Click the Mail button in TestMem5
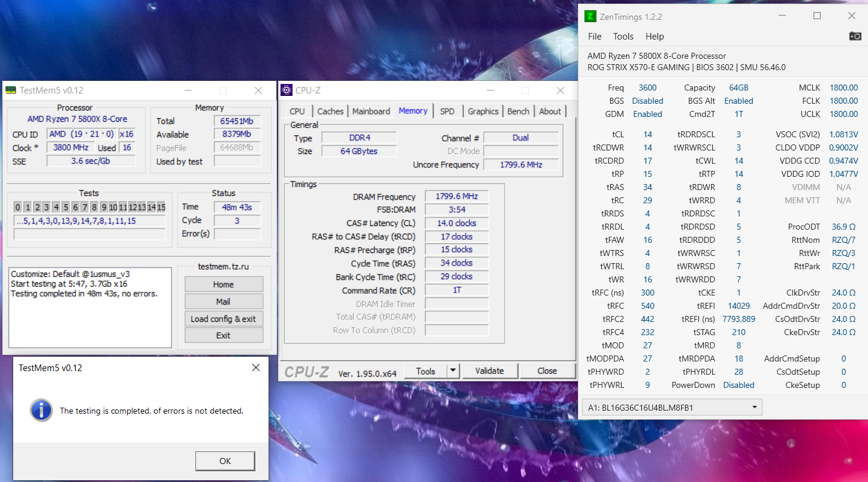 (224, 302)
